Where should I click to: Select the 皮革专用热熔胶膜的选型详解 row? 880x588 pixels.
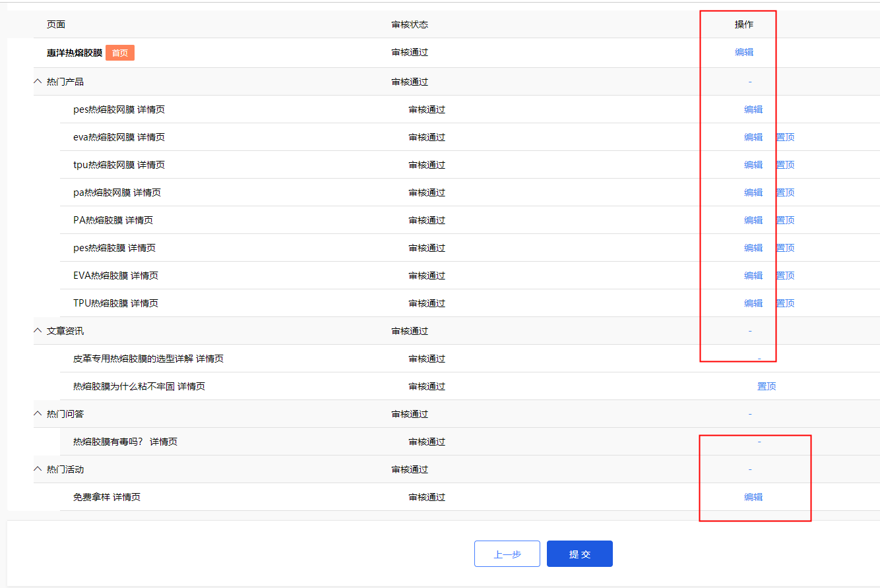[148, 359]
